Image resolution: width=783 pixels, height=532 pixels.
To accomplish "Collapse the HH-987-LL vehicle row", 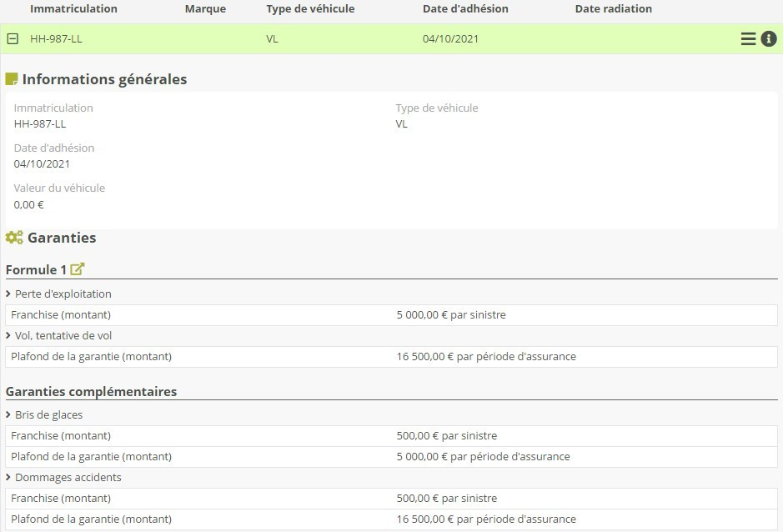I will pyautogui.click(x=13, y=39).
